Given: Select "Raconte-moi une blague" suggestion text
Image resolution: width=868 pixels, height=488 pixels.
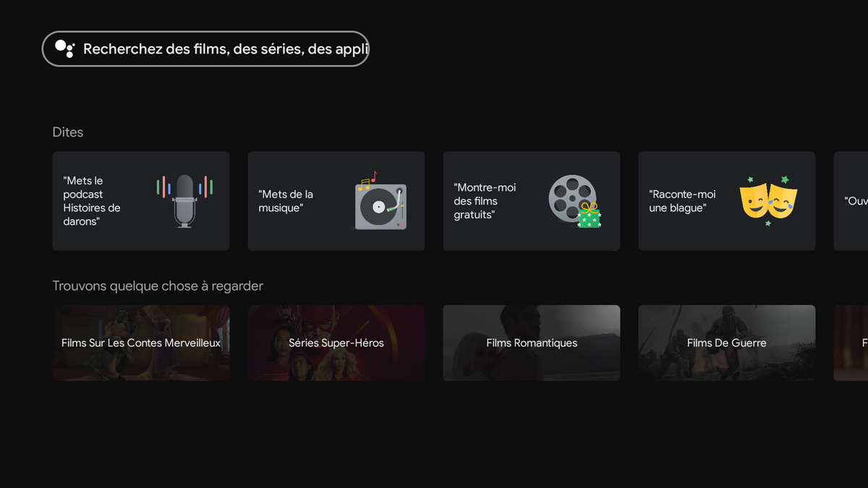Looking at the screenshot, I should click(x=682, y=201).
